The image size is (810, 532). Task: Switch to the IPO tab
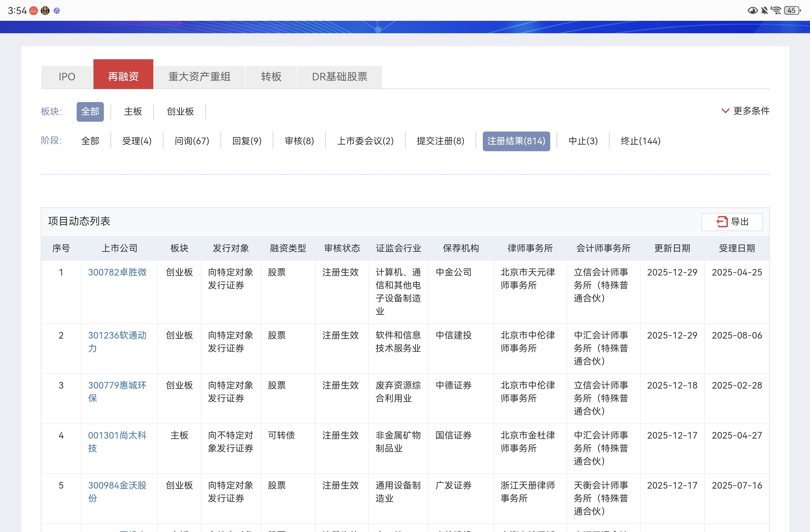(67, 77)
